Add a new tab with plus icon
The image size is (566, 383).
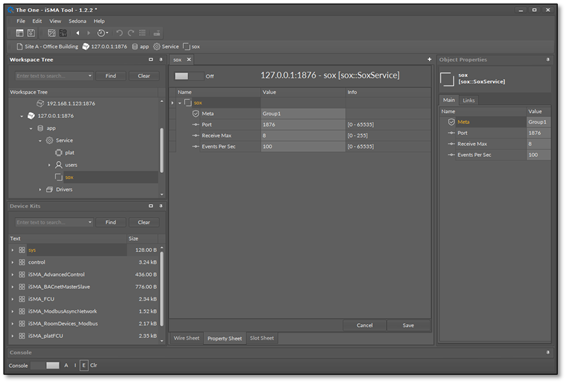429,59
